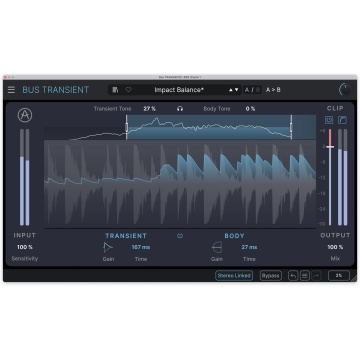Viewport: 360px width, 360px height.
Task: Click the TRANSIENT section heading
Action: 126,236
